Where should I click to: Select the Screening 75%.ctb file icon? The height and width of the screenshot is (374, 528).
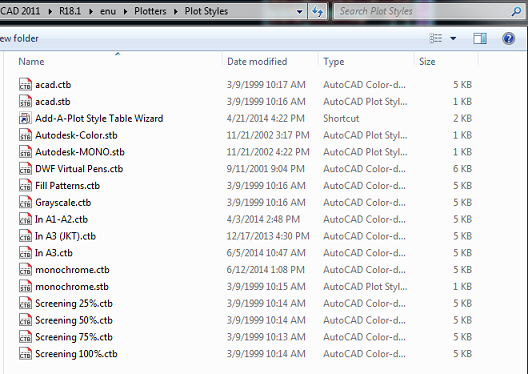click(x=25, y=337)
